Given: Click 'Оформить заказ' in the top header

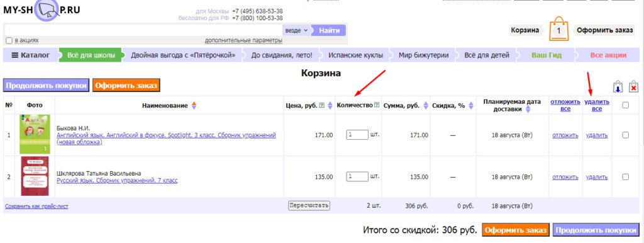Looking at the screenshot, I should (x=605, y=30).
